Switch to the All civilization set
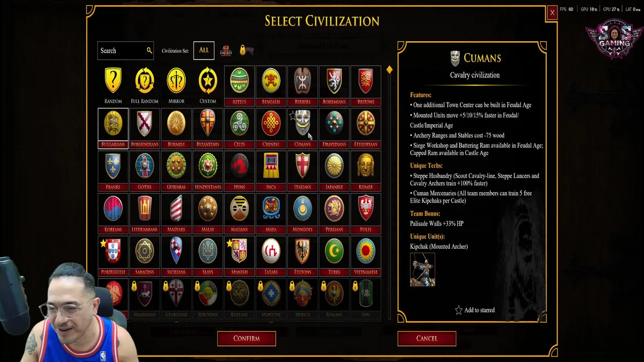Screen dimensions: 644x362 point(204,50)
